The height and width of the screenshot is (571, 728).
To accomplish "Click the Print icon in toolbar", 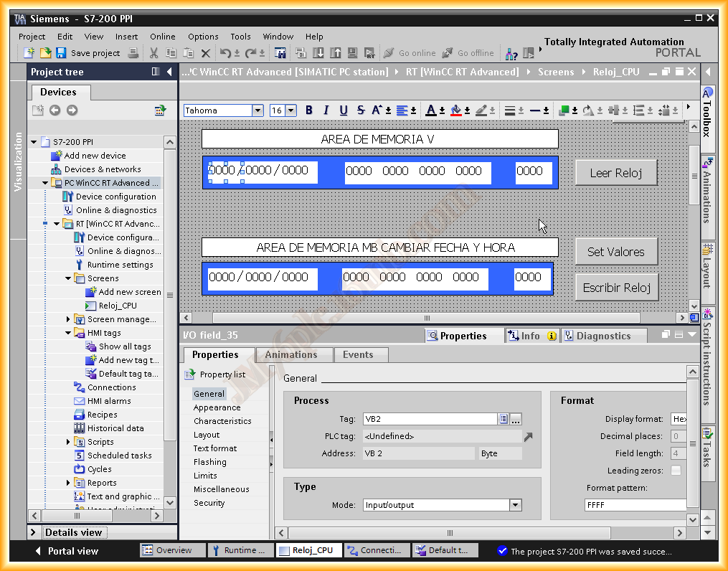I will (x=133, y=53).
